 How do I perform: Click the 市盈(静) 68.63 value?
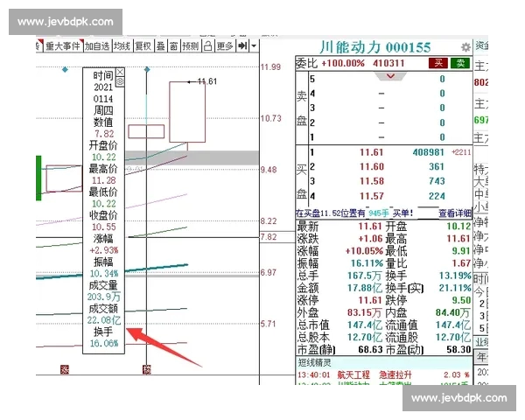point(370,350)
